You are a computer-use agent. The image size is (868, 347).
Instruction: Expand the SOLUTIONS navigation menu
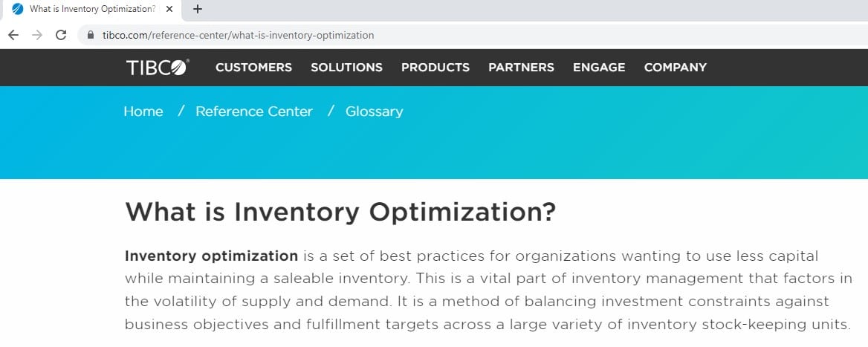click(x=346, y=68)
